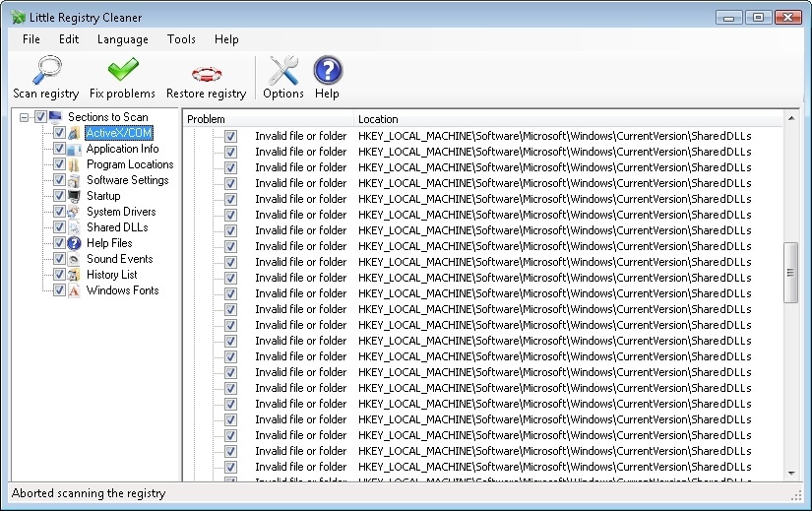Select the Sound Events tree item
The image size is (812, 511).
coord(120,259)
